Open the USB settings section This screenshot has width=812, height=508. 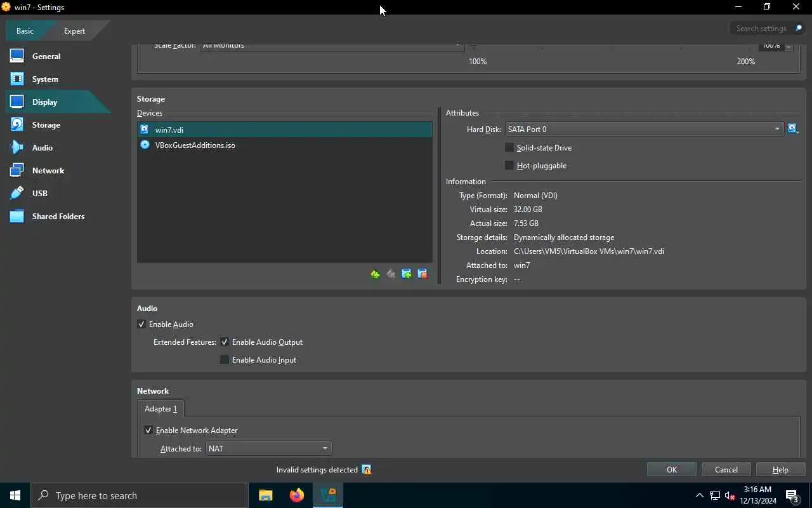coord(39,193)
